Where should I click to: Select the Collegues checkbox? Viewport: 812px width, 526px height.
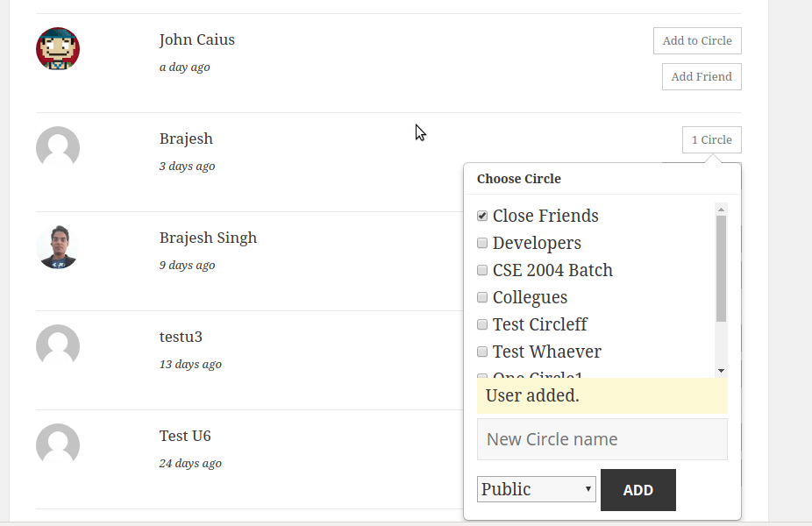pos(481,296)
